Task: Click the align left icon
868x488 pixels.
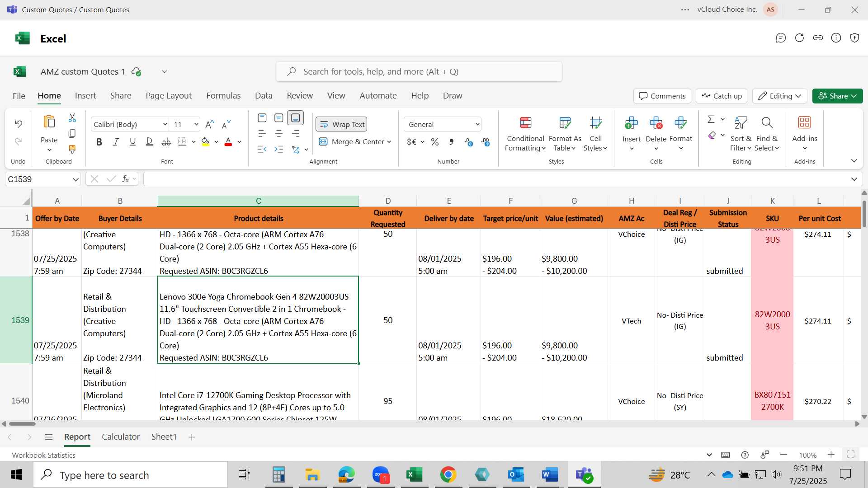Action: (x=262, y=134)
